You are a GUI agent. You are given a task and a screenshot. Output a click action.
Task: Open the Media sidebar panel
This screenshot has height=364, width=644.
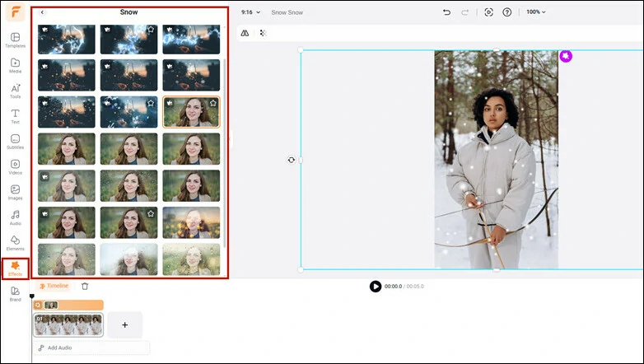pyautogui.click(x=15, y=66)
